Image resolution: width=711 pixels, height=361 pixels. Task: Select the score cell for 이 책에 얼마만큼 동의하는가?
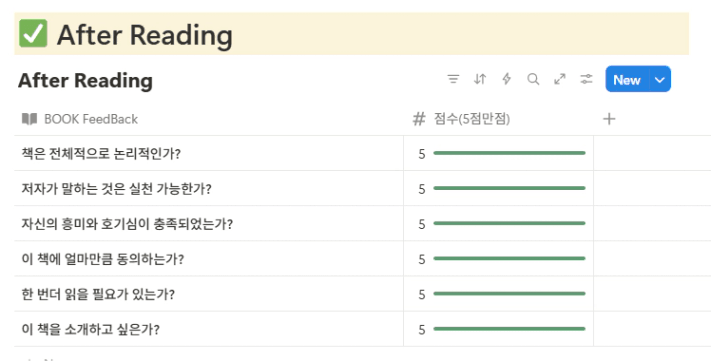(x=499, y=259)
